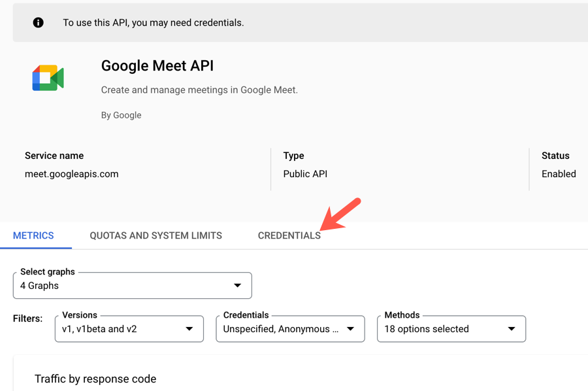
Task: Click the 'Status' column label
Action: pos(555,156)
